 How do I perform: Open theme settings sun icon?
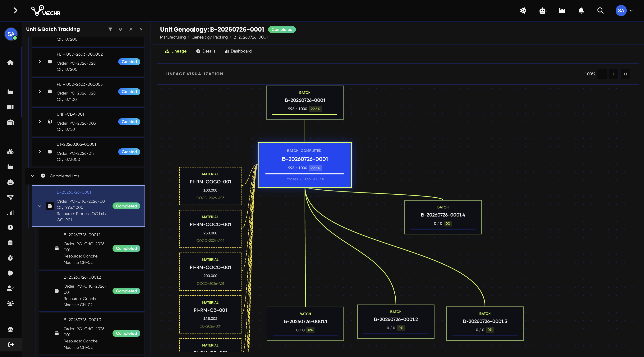[x=523, y=11]
